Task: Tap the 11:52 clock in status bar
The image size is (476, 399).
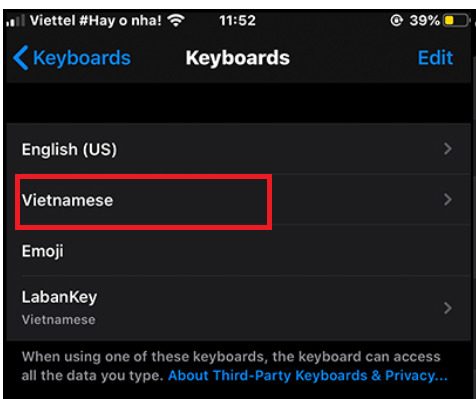Action: pyautogui.click(x=237, y=21)
